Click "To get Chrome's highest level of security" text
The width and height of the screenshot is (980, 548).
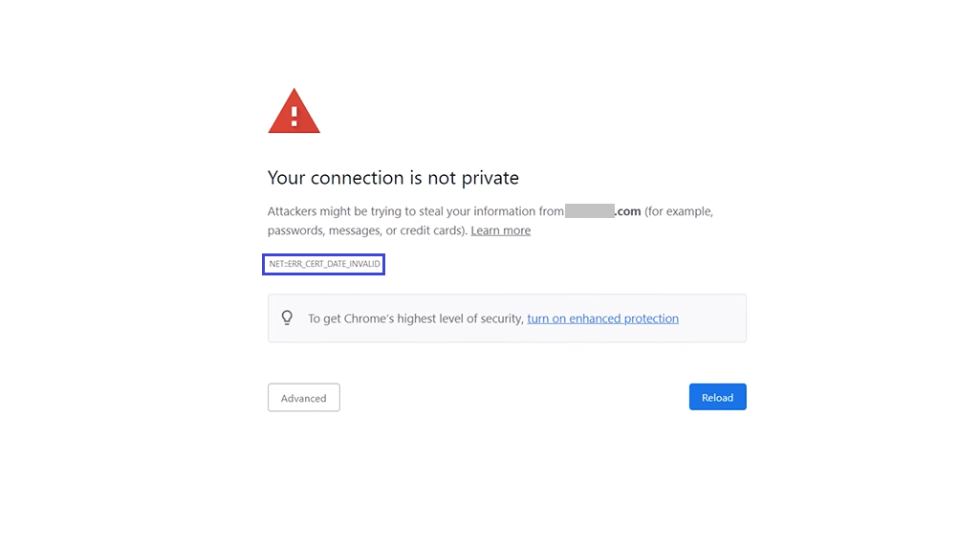pos(415,318)
